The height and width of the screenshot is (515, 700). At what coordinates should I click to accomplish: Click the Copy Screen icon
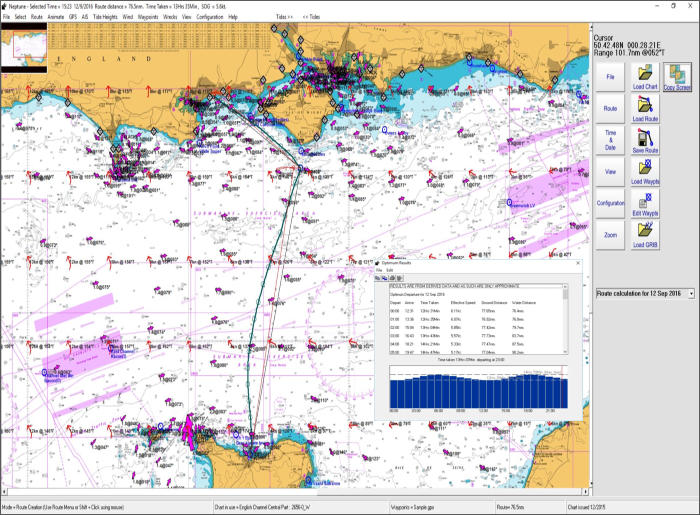coord(677,75)
